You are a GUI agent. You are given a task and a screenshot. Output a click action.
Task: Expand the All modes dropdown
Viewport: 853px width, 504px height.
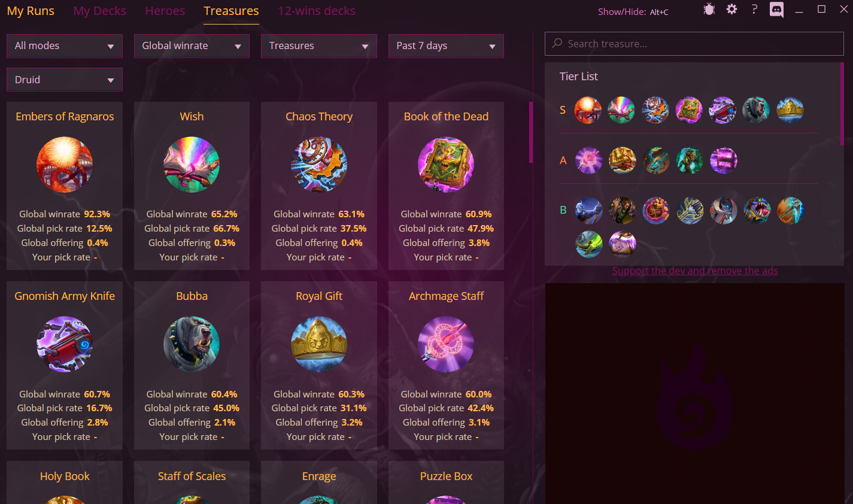click(x=65, y=46)
